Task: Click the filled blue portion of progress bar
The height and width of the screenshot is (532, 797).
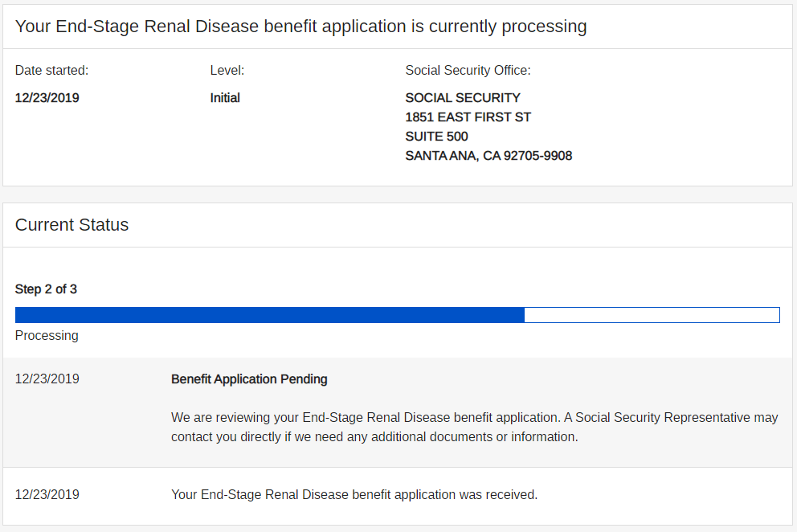Action: 269,315
